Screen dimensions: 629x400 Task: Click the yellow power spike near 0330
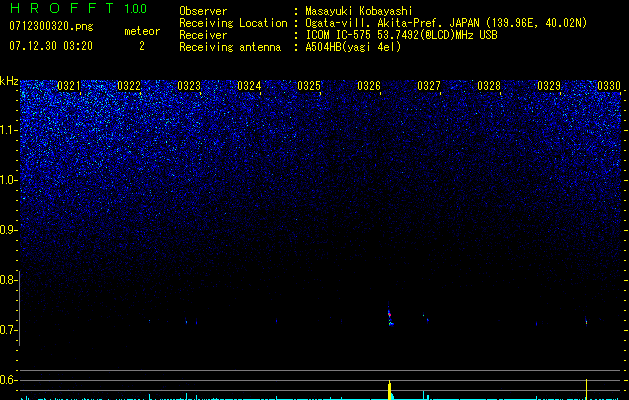[x=586, y=389]
